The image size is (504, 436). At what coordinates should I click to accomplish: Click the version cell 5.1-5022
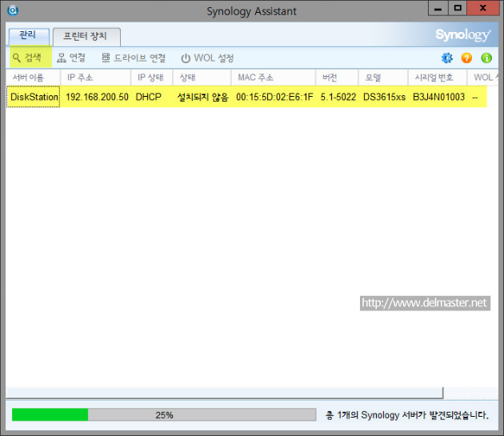coord(338,97)
